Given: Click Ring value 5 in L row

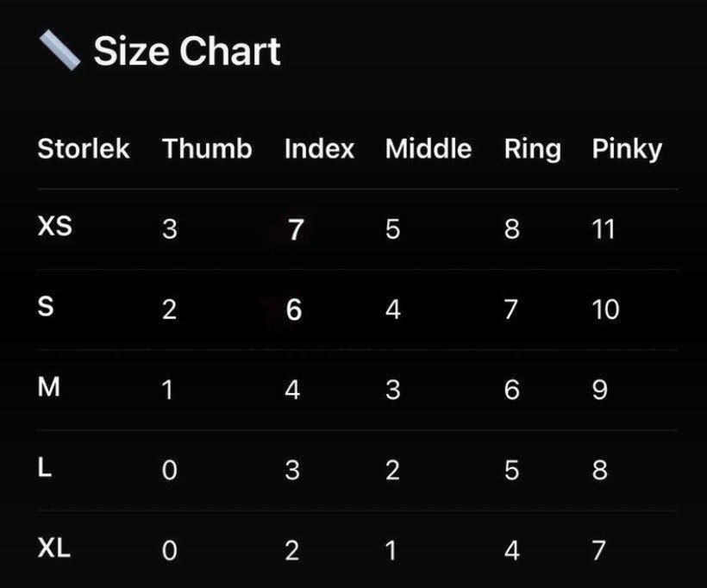Looking at the screenshot, I should click(x=511, y=471).
